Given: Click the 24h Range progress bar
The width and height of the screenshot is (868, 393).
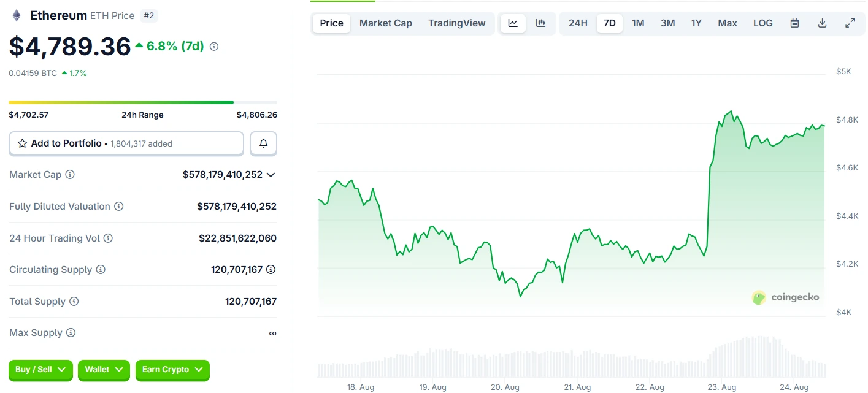Looking at the screenshot, I should pos(142,102).
